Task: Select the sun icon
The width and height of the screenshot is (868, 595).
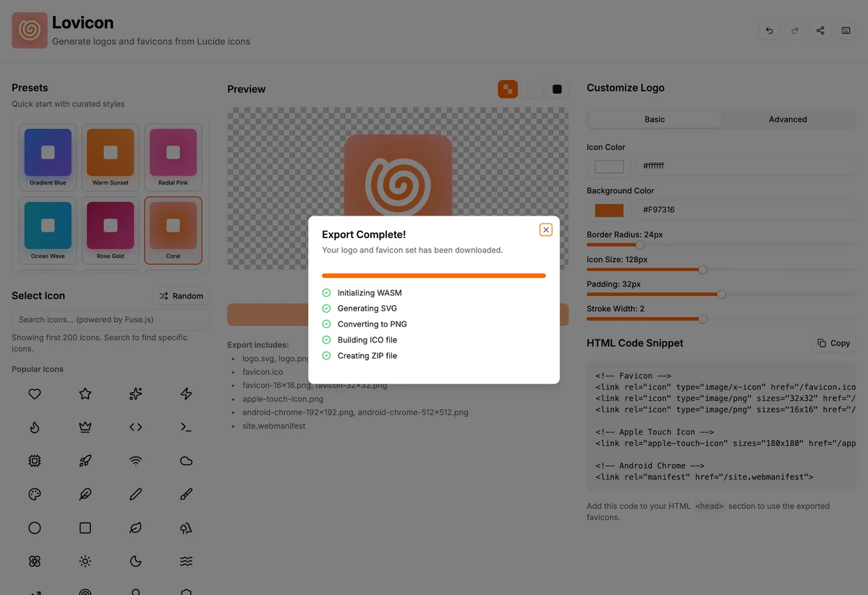Action: 85,561
